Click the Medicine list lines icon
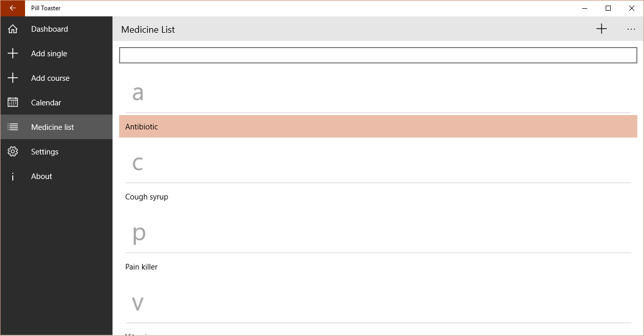The width and height of the screenshot is (644, 336). pyautogui.click(x=13, y=127)
